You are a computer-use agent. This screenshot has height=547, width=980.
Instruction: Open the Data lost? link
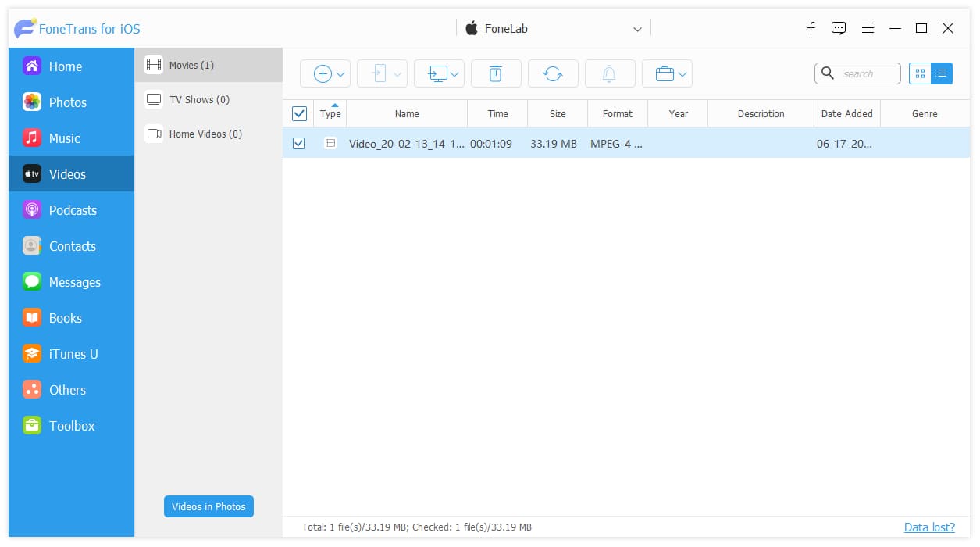[x=929, y=527]
